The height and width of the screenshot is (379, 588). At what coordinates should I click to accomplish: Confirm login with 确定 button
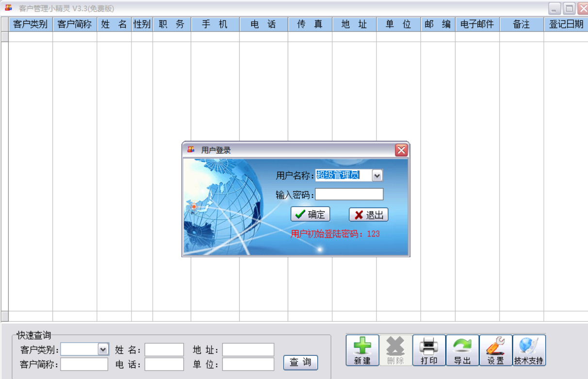click(x=310, y=214)
